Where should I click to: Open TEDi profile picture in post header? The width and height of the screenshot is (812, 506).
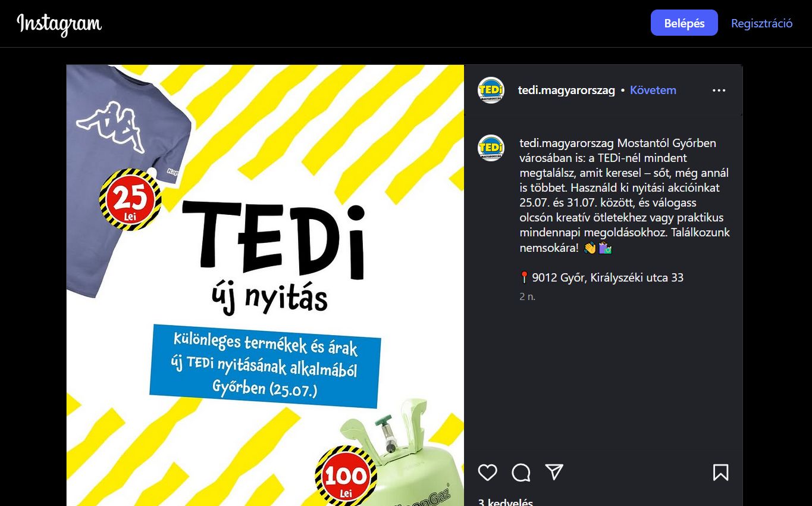pos(491,90)
